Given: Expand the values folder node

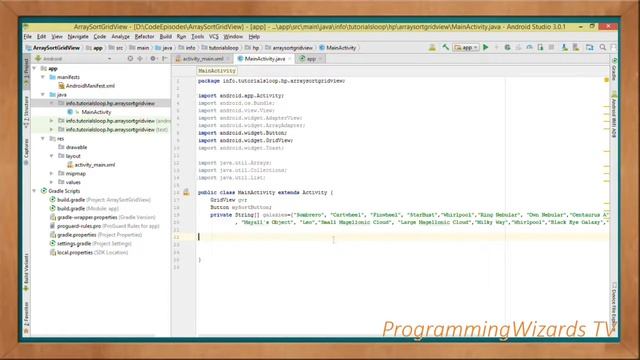Looking at the screenshot, I should tap(51, 182).
